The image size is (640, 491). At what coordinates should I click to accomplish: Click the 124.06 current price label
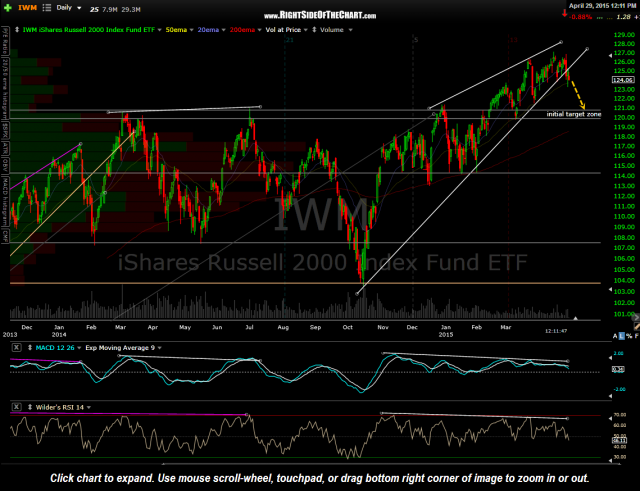pyautogui.click(x=623, y=80)
